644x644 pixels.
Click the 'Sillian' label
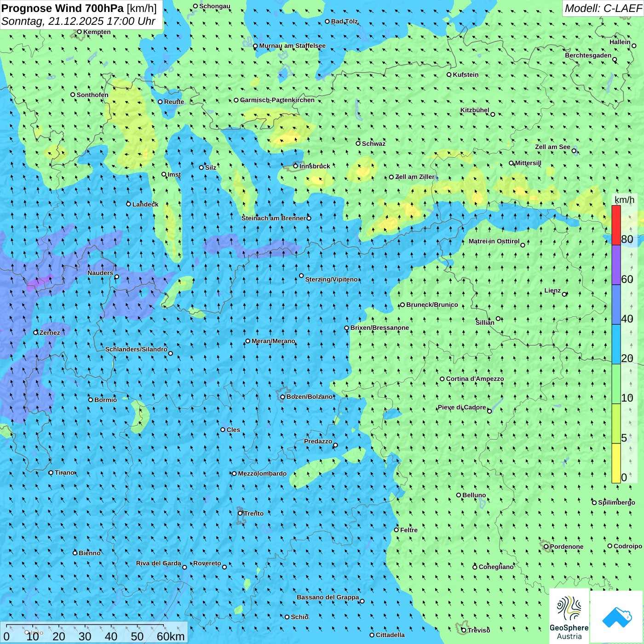click(485, 322)
